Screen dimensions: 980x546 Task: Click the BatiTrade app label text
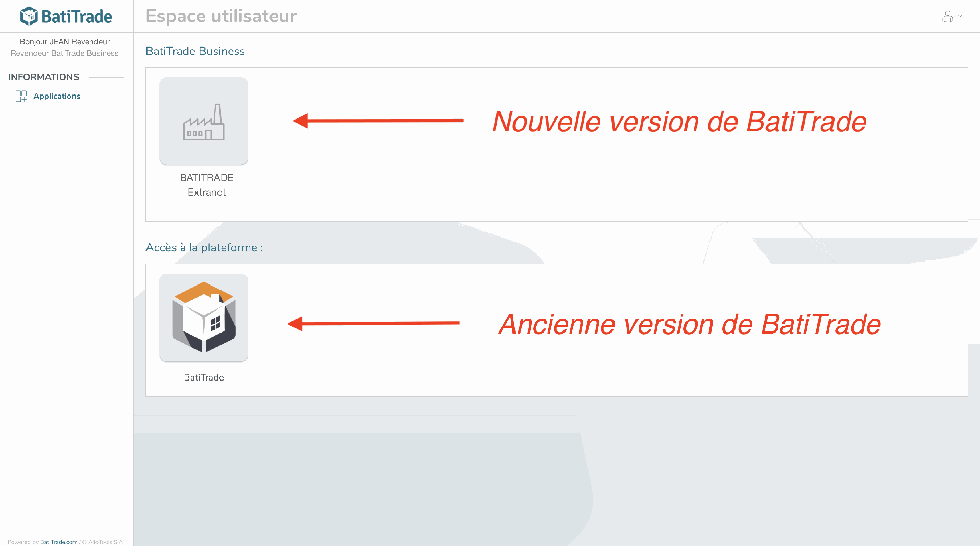pyautogui.click(x=204, y=377)
